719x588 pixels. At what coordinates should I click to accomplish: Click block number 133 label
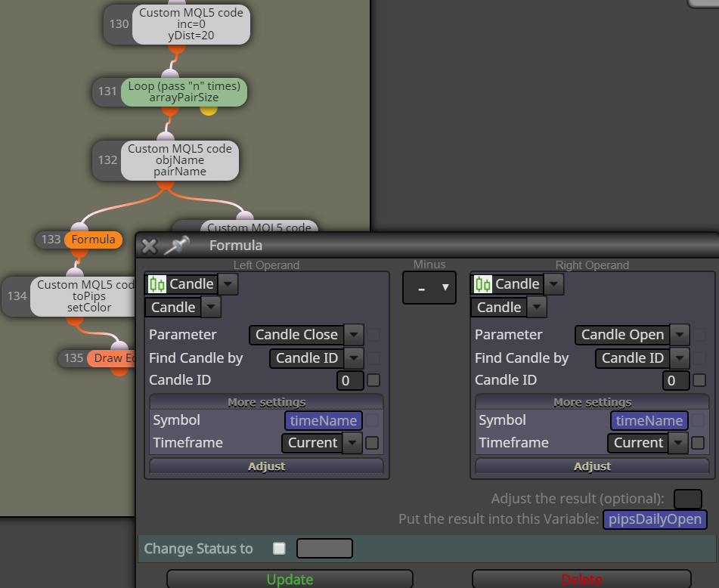click(x=51, y=240)
